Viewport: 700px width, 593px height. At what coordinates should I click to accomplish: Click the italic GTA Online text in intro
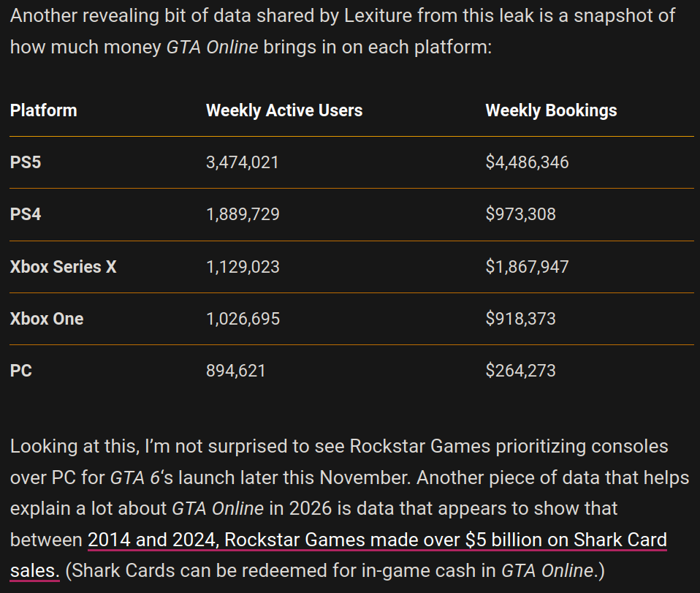[212, 48]
